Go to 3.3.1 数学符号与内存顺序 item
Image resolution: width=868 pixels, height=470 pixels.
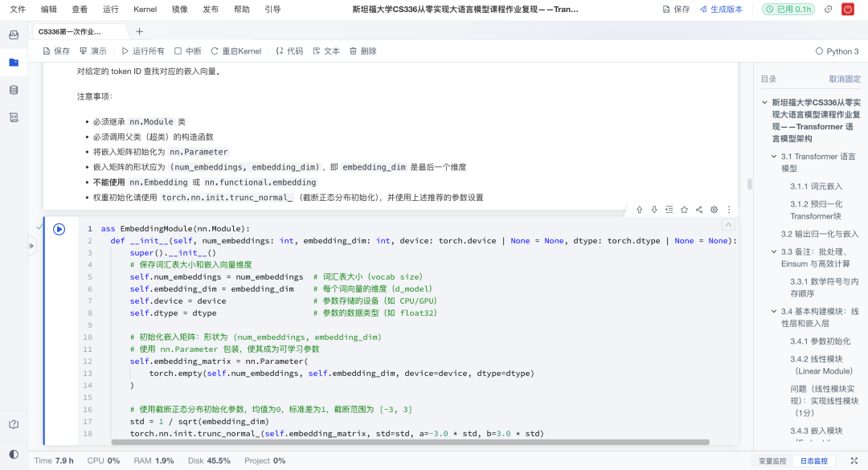[825, 288]
